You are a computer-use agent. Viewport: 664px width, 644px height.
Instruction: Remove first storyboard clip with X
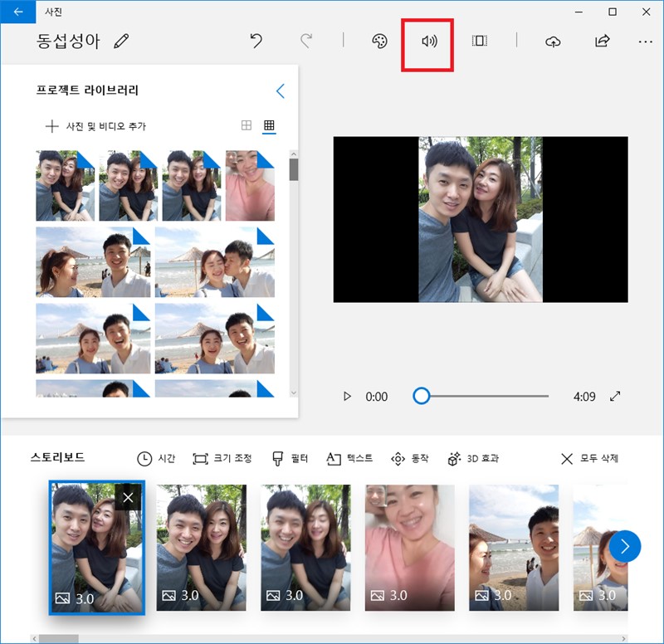pyautogui.click(x=128, y=495)
